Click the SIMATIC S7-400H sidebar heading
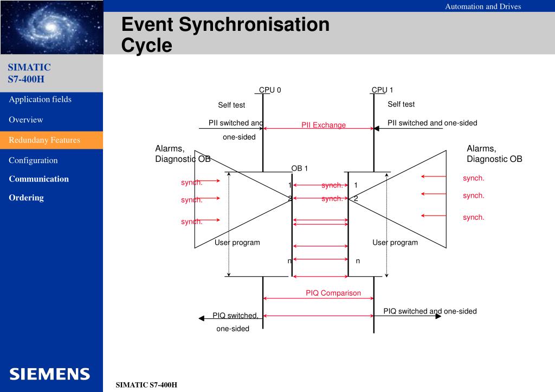 pyautogui.click(x=29, y=73)
